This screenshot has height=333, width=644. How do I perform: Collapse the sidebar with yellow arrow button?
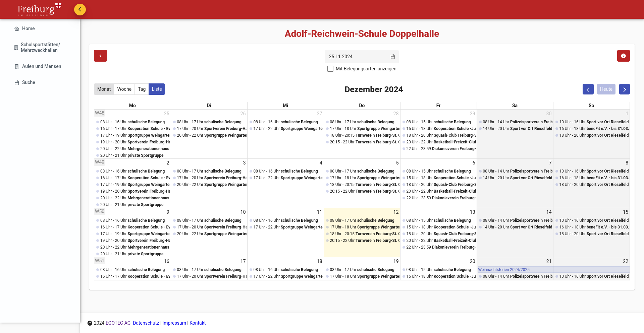coord(80,9)
